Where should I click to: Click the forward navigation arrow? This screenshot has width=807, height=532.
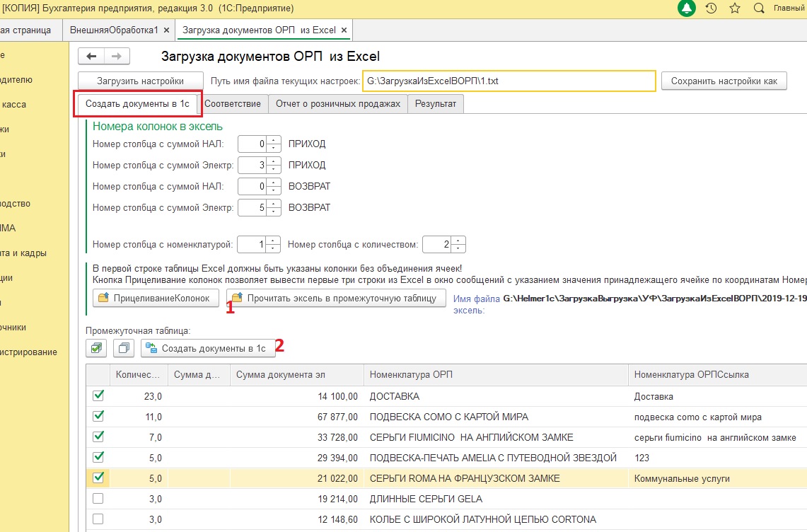click(x=117, y=57)
